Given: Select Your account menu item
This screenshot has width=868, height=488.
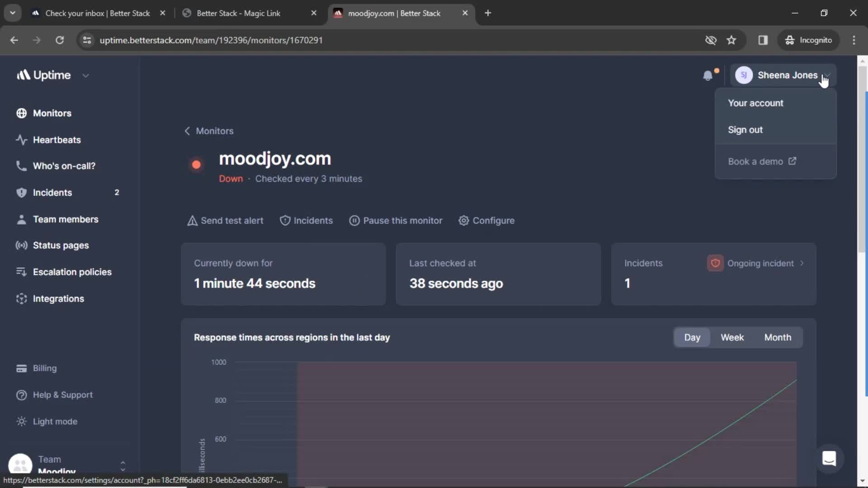Looking at the screenshot, I should [756, 103].
